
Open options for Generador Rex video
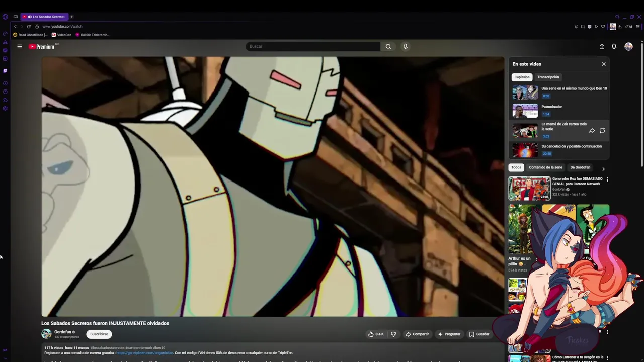pyautogui.click(x=607, y=179)
